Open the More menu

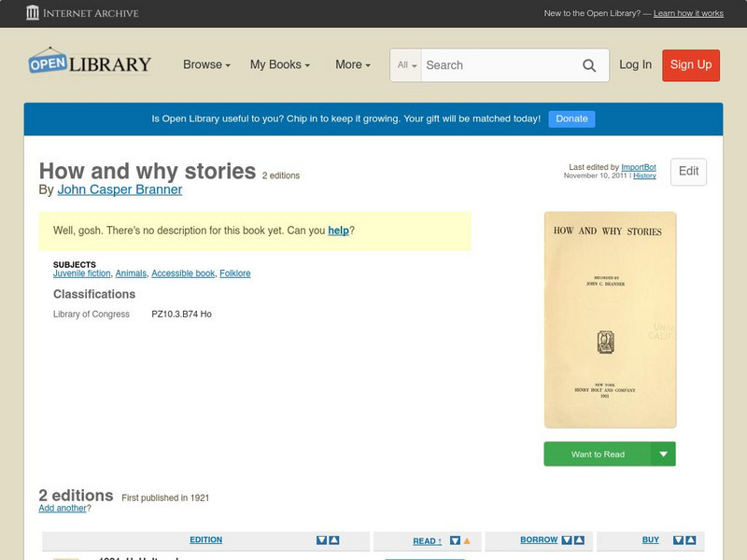click(x=350, y=65)
